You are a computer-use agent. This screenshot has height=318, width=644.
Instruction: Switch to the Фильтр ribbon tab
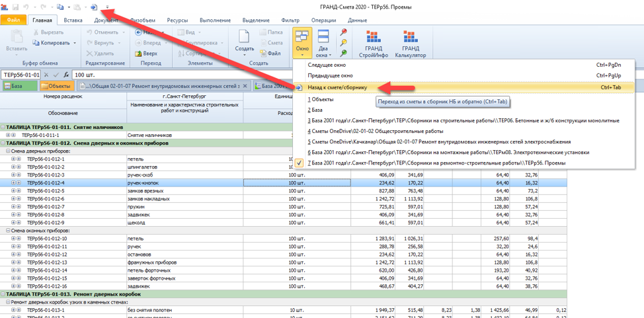290,20
